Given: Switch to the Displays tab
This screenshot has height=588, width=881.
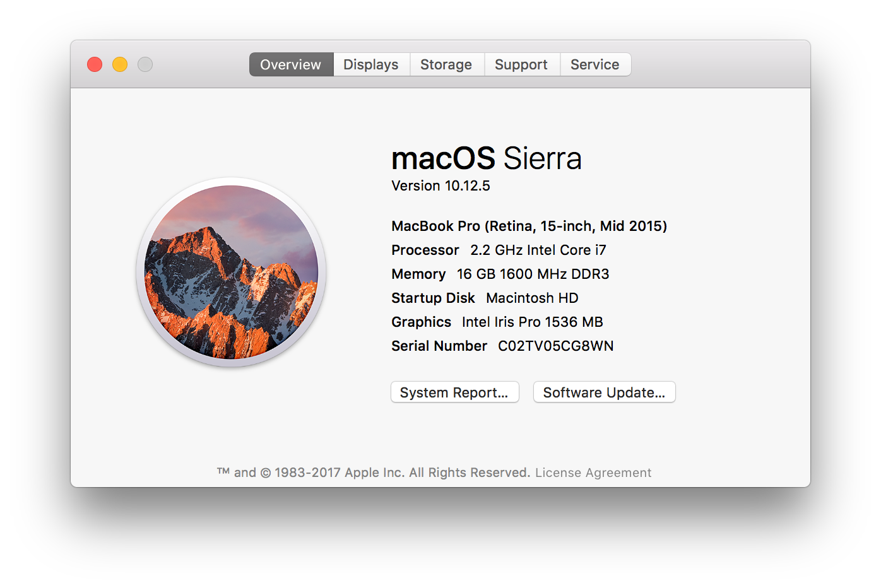Looking at the screenshot, I should (371, 64).
